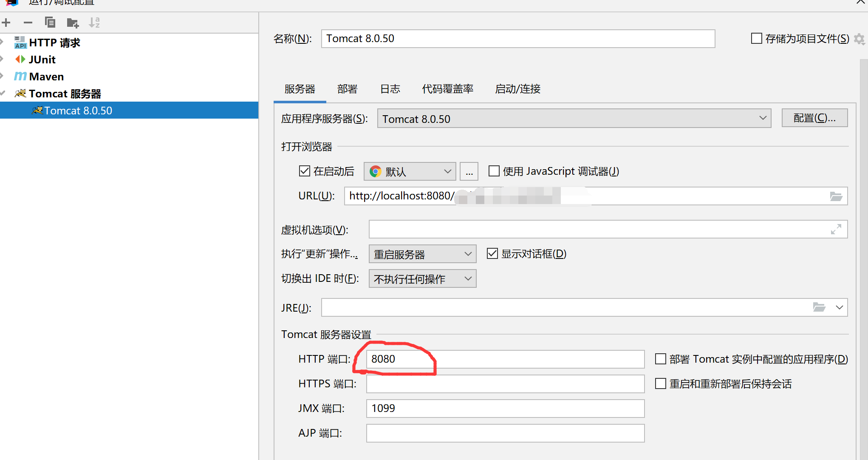Browse folder icon in URL field
Viewport: 868px width, 460px height.
[x=836, y=196]
